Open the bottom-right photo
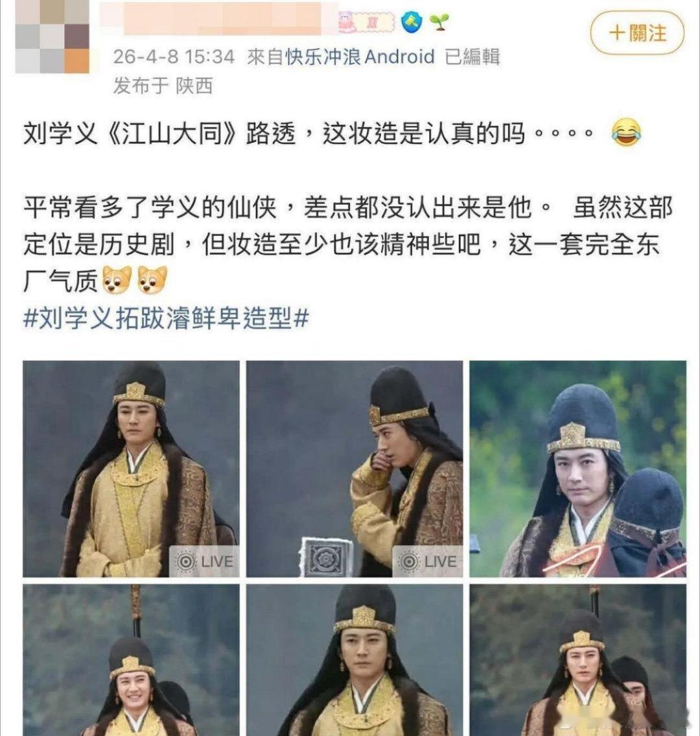Image resolution: width=700 pixels, height=736 pixels. [578, 660]
